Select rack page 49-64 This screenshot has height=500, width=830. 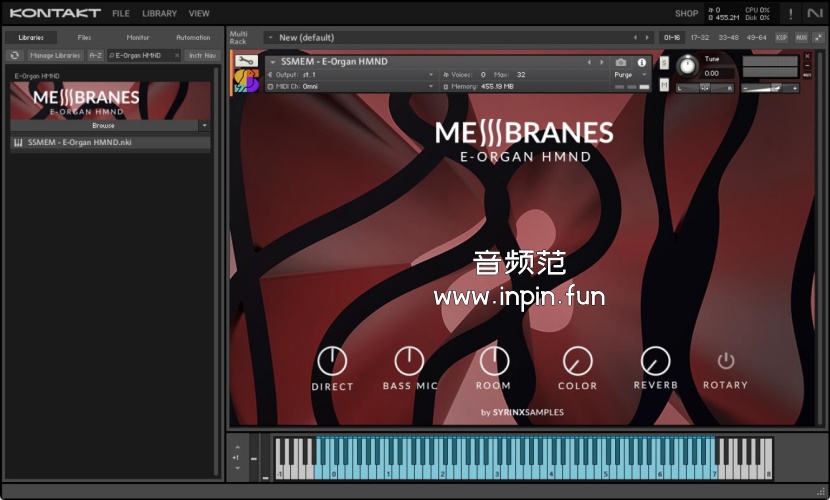pos(756,38)
